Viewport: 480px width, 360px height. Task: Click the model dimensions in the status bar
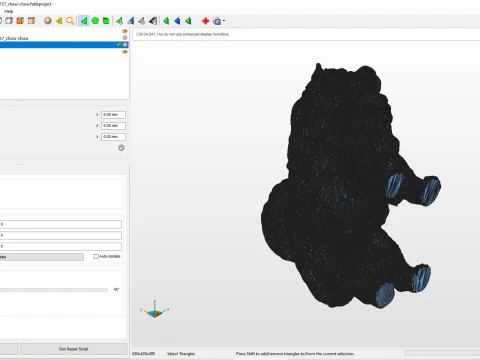pyautogui.click(x=144, y=354)
